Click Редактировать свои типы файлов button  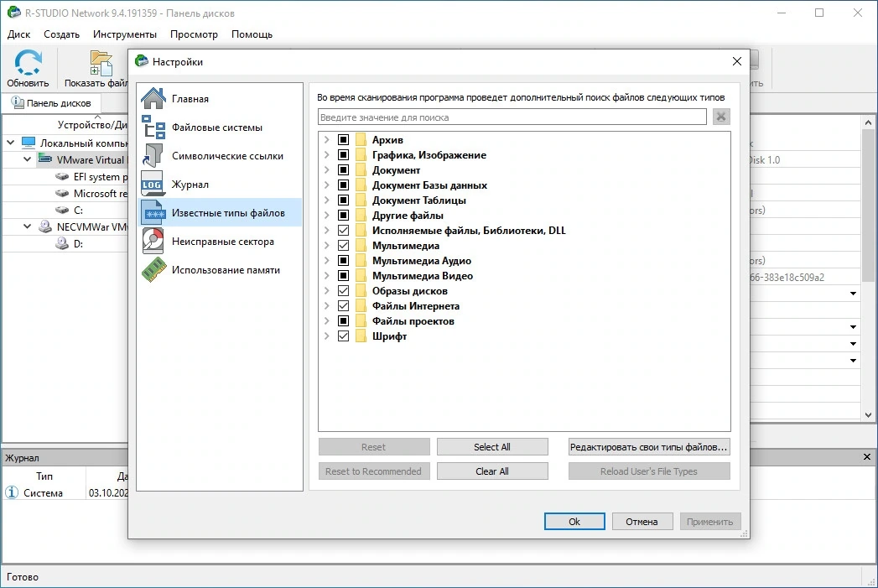649,447
